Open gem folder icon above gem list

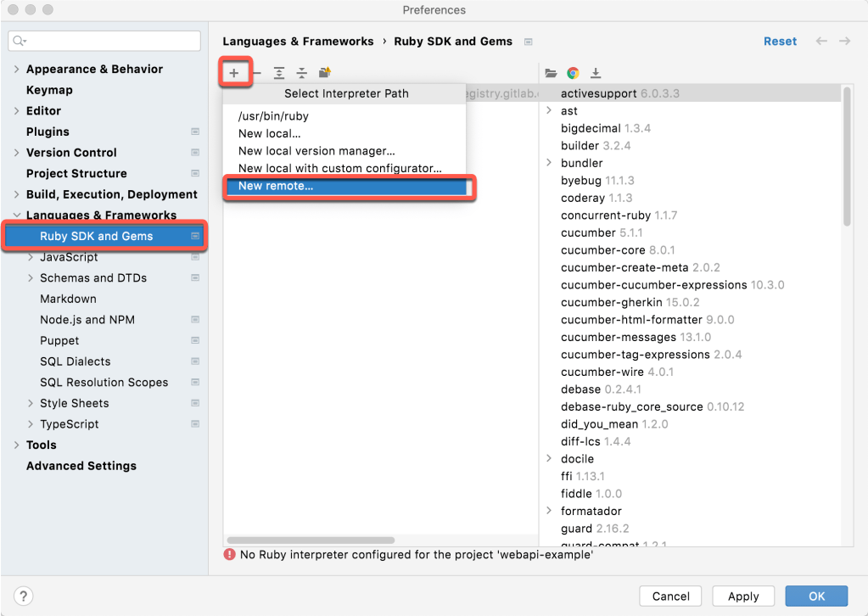click(551, 73)
